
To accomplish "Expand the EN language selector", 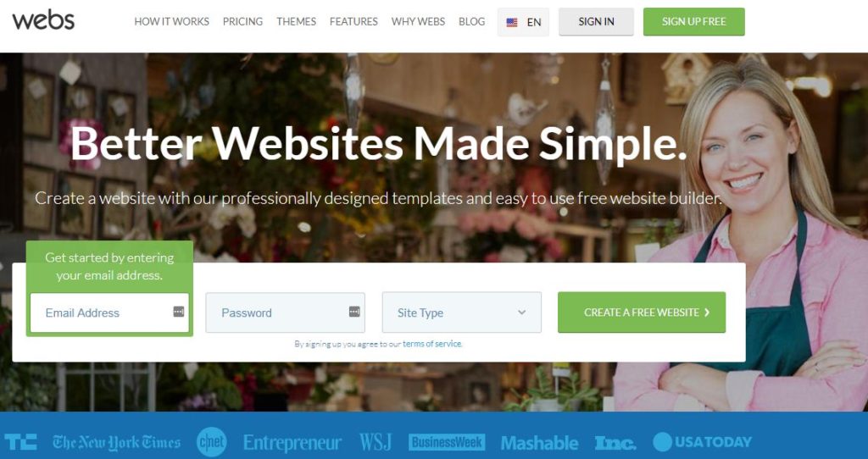I will click(523, 22).
